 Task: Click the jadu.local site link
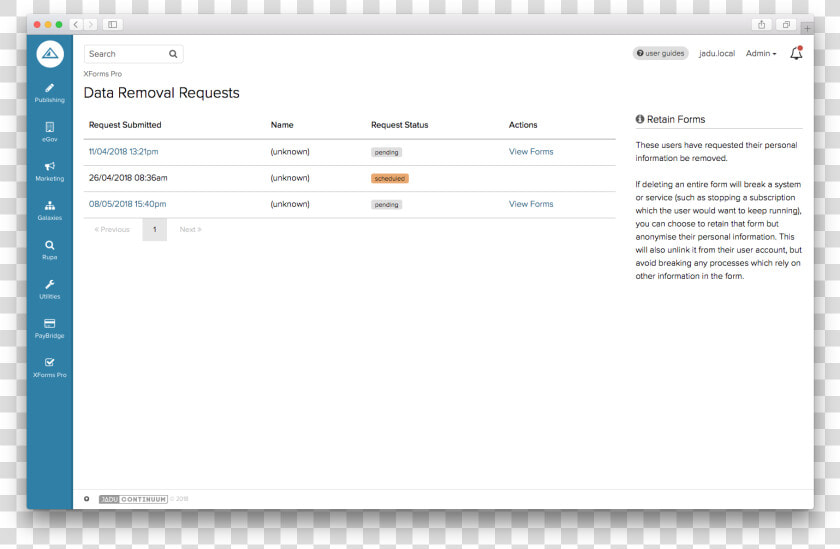717,54
